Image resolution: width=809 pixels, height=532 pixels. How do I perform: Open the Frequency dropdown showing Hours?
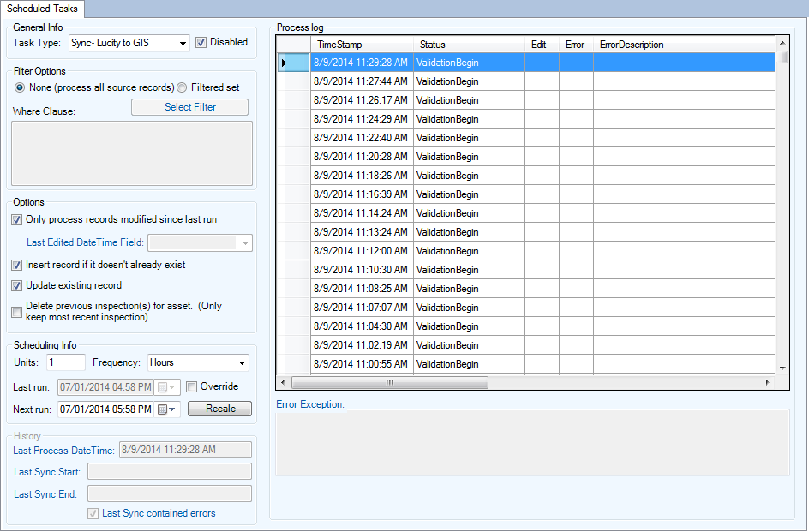pos(242,363)
